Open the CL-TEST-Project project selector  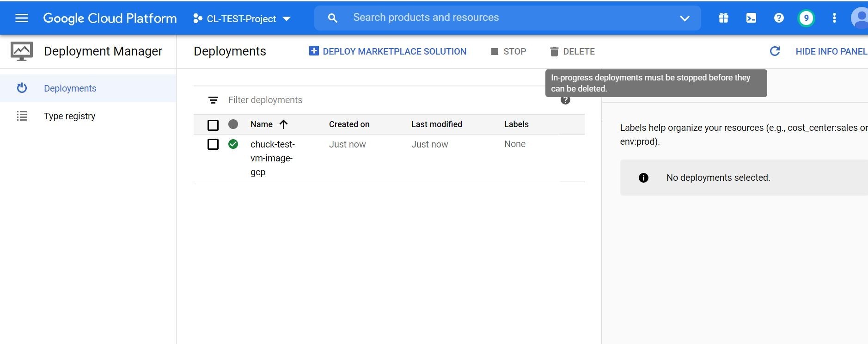pyautogui.click(x=242, y=18)
